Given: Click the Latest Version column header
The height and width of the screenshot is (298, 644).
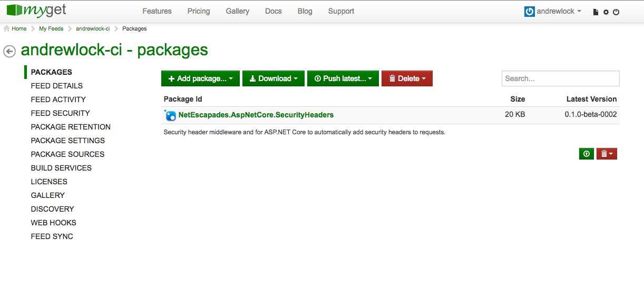Looking at the screenshot, I should click(x=591, y=99).
